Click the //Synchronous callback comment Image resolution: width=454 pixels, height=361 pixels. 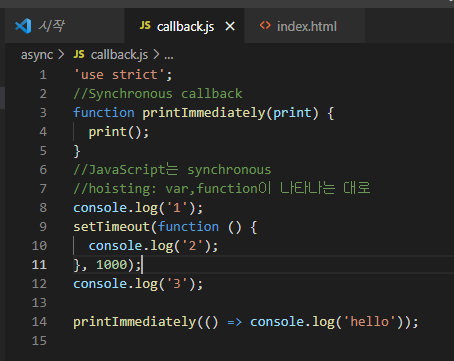158,94
